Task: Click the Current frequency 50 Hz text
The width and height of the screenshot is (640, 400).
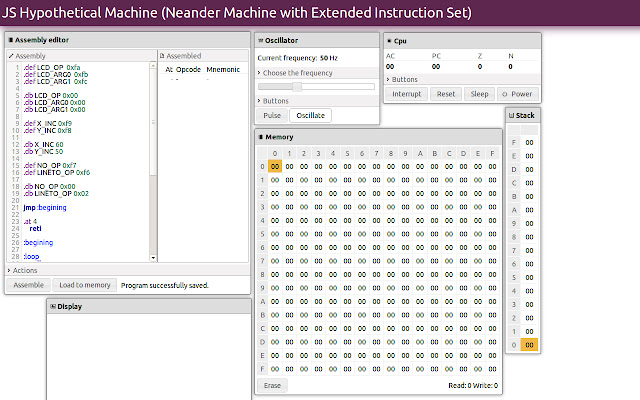Action: [x=298, y=58]
